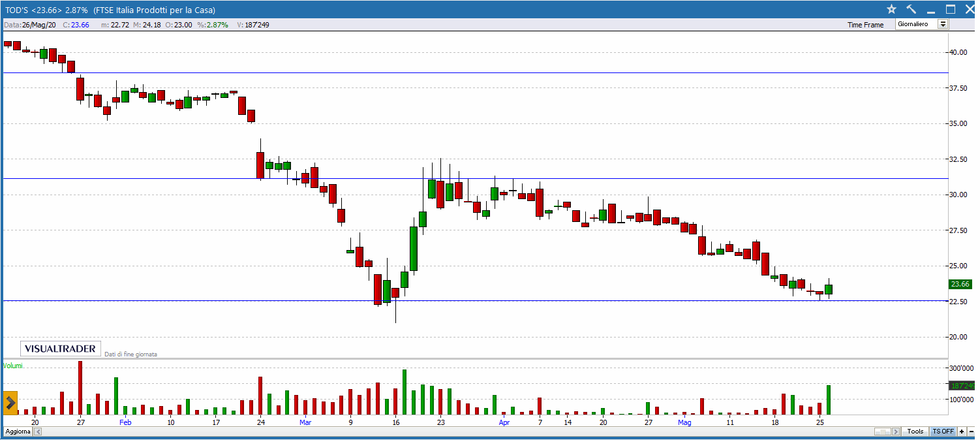Click the 'Volumi' label in volume panel
The width and height of the screenshot is (980, 440).
pyautogui.click(x=13, y=366)
